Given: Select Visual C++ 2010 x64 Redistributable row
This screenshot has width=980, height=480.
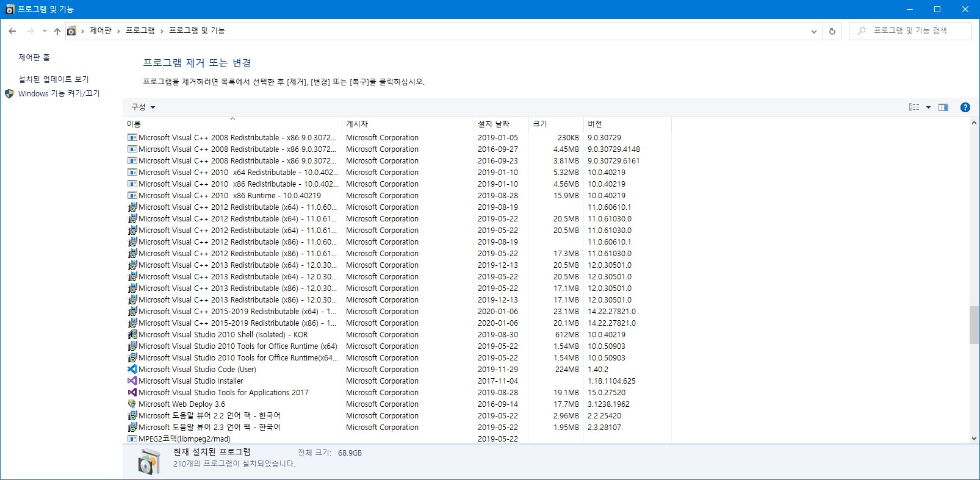Looking at the screenshot, I should (397, 173).
